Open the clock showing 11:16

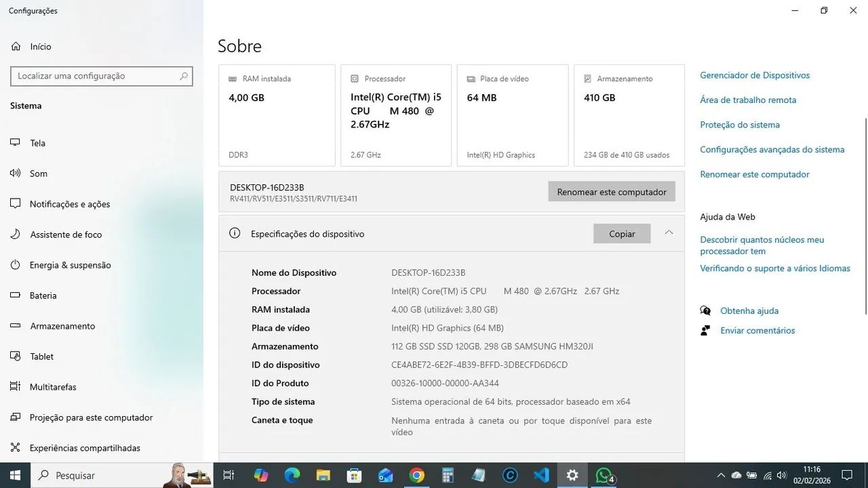[812, 475]
